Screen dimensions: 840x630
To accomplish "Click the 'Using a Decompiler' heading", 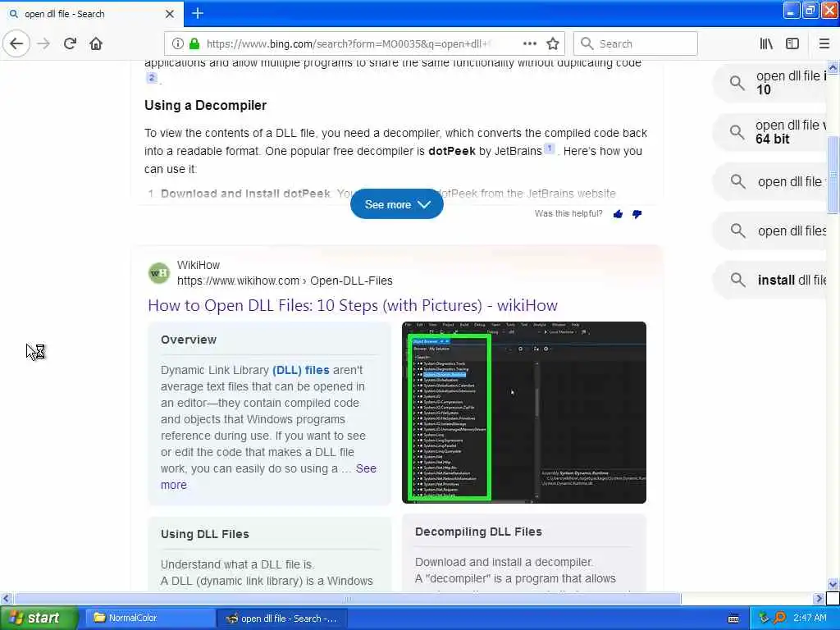I will (205, 105).
